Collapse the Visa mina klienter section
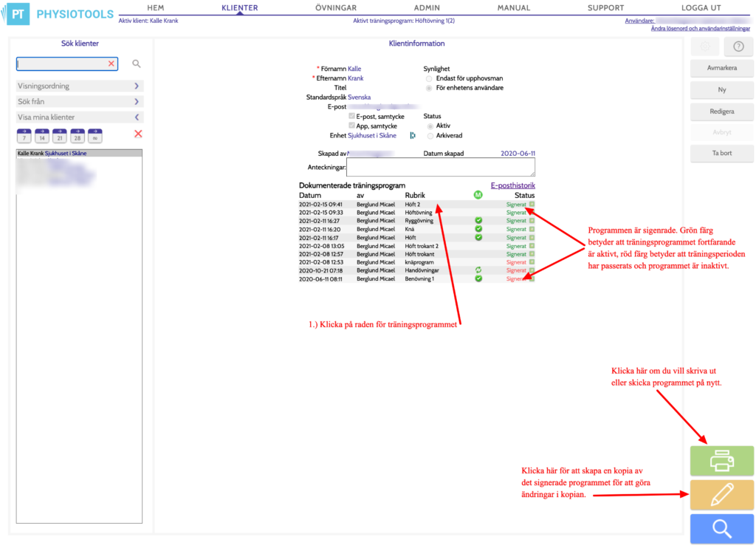This screenshot has height=551, width=756. (x=79, y=117)
